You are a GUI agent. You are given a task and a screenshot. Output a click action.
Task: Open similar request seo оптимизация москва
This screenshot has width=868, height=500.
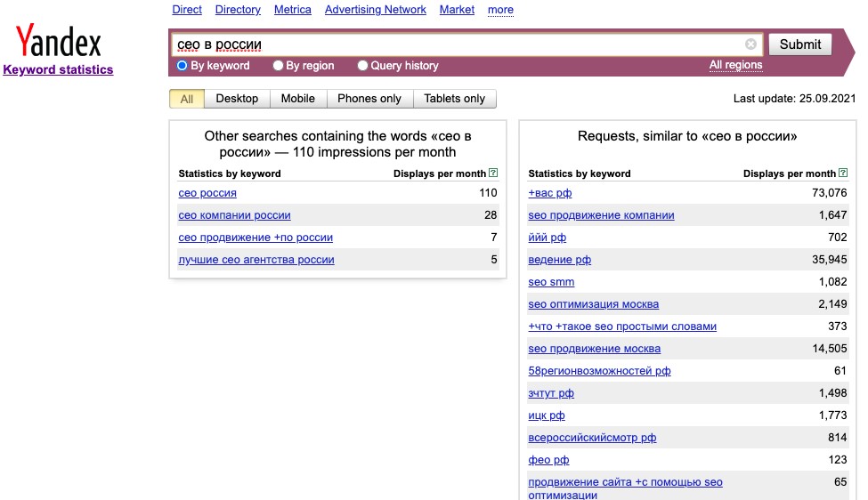click(594, 304)
